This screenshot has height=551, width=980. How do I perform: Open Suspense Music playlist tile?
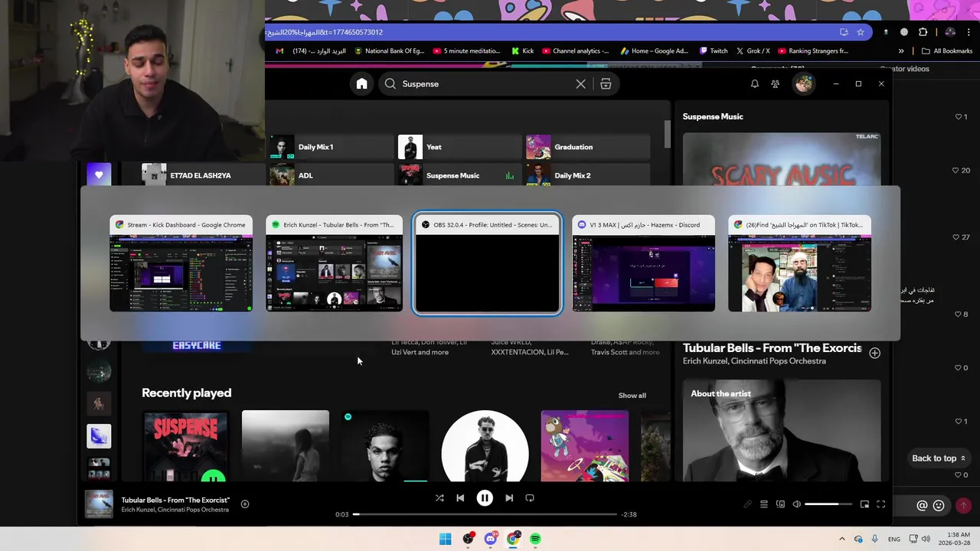tap(460, 175)
